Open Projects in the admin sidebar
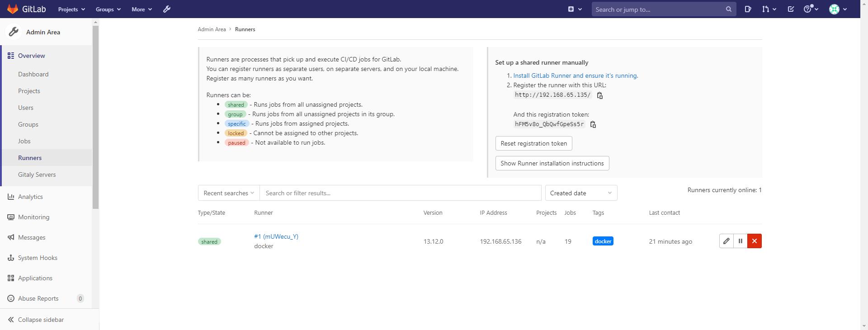 29,91
